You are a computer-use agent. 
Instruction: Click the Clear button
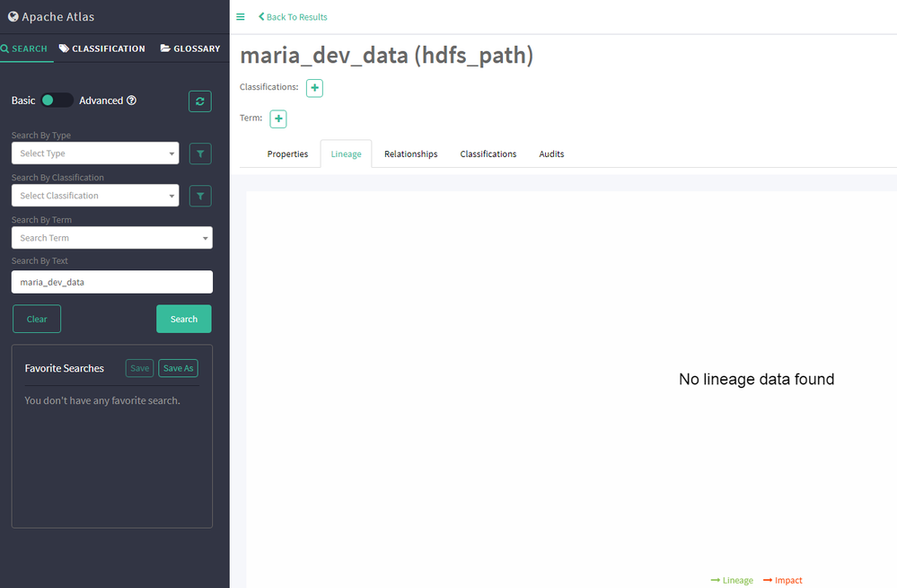coord(37,320)
